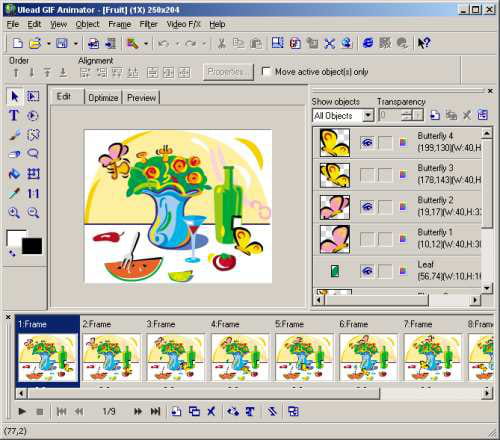Click the Transparency spinner arrows
This screenshot has height=440, width=500.
pyautogui.click(x=406, y=115)
